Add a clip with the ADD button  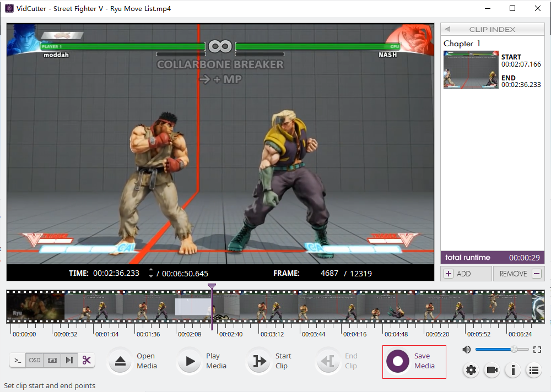tap(466, 274)
